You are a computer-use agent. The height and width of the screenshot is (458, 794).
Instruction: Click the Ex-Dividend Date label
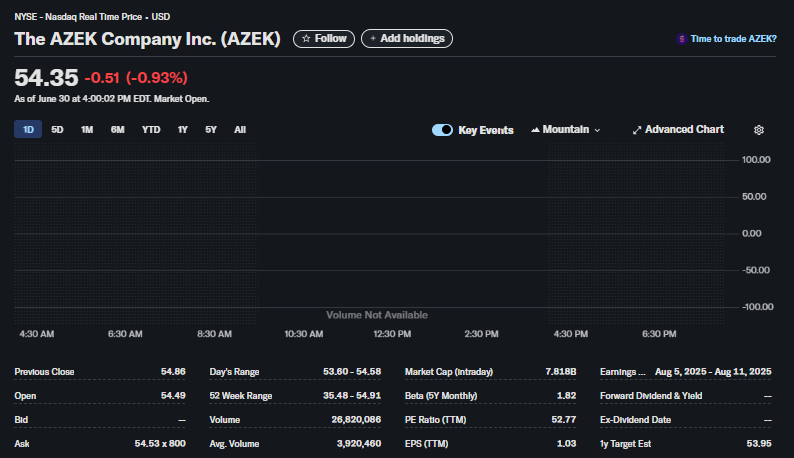pos(635,420)
